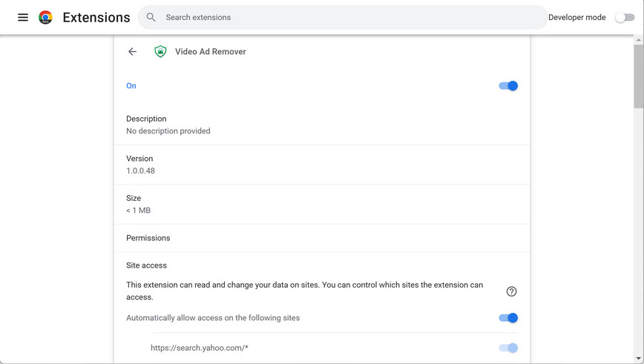The height and width of the screenshot is (364, 644).
Task: Enable the Developer mode toggle
Action: 625,17
